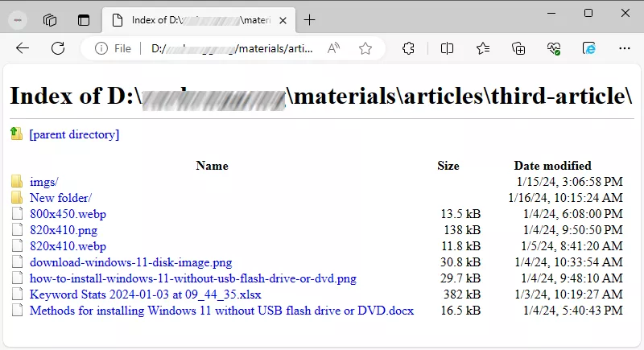Click the 382 kB size value
The height and width of the screenshot is (350, 644).
click(x=461, y=294)
